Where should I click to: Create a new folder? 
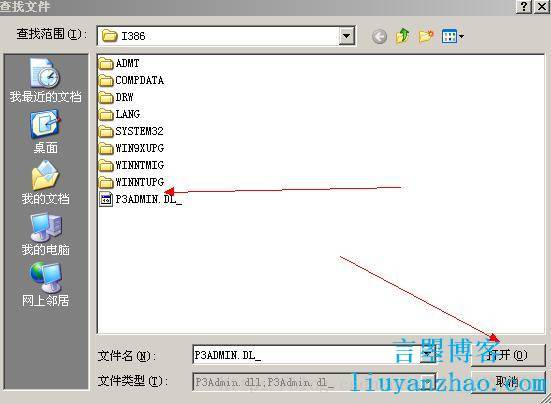pyautogui.click(x=426, y=36)
